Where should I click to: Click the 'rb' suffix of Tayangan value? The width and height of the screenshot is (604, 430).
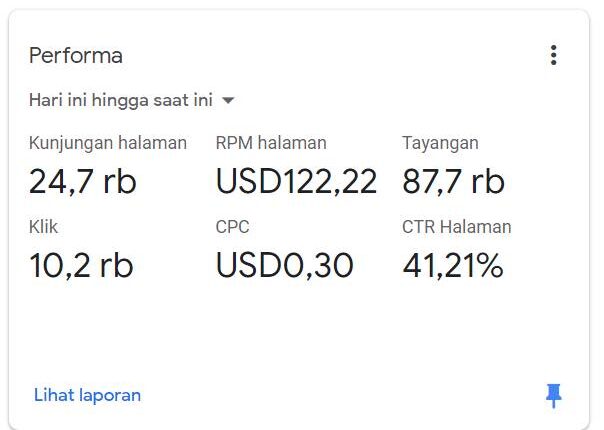pyautogui.click(x=488, y=180)
